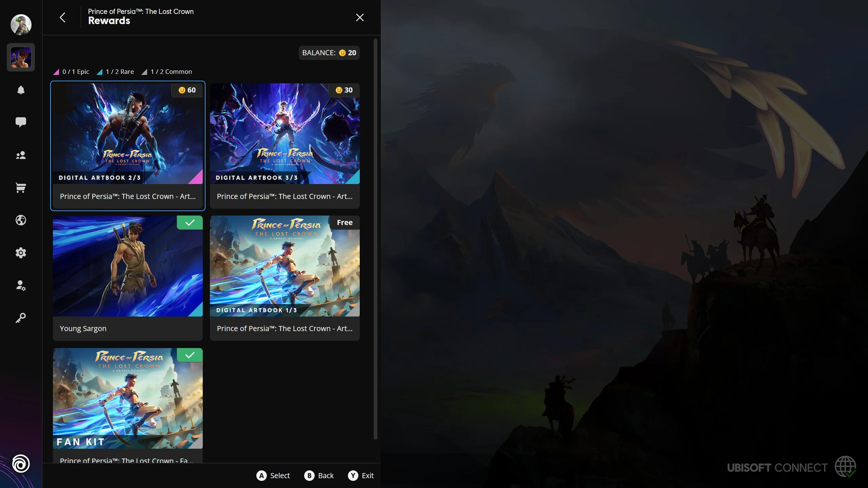868x488 pixels.
Task: Close the Rewards panel with X
Action: [x=360, y=17]
